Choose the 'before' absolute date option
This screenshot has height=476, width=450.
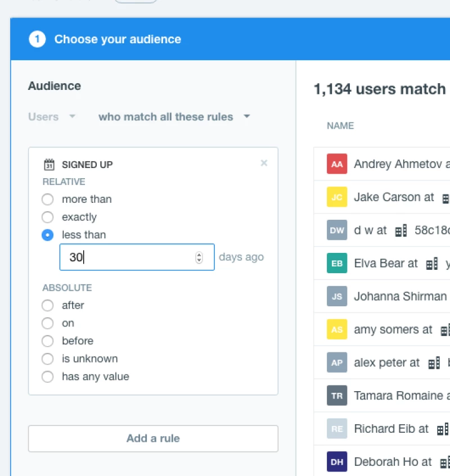coord(48,341)
